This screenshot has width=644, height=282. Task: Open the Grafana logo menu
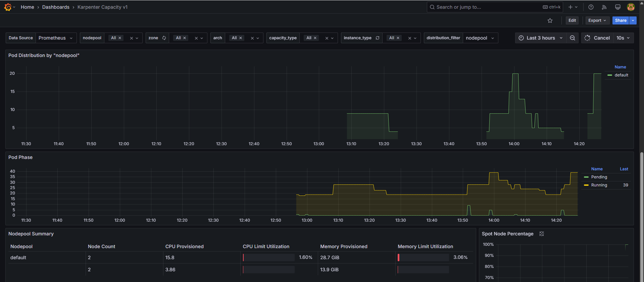tap(8, 7)
